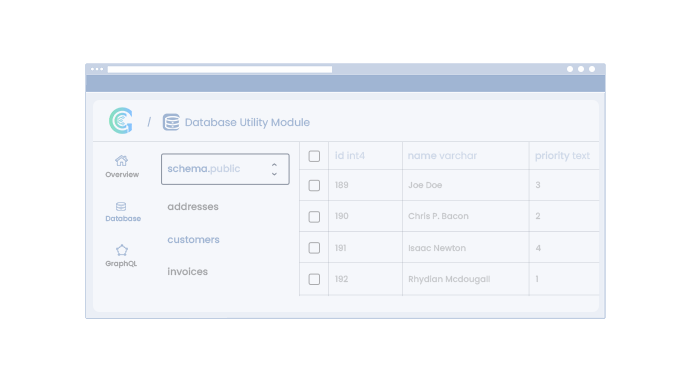Select the Database sidebar icon

tap(121, 206)
